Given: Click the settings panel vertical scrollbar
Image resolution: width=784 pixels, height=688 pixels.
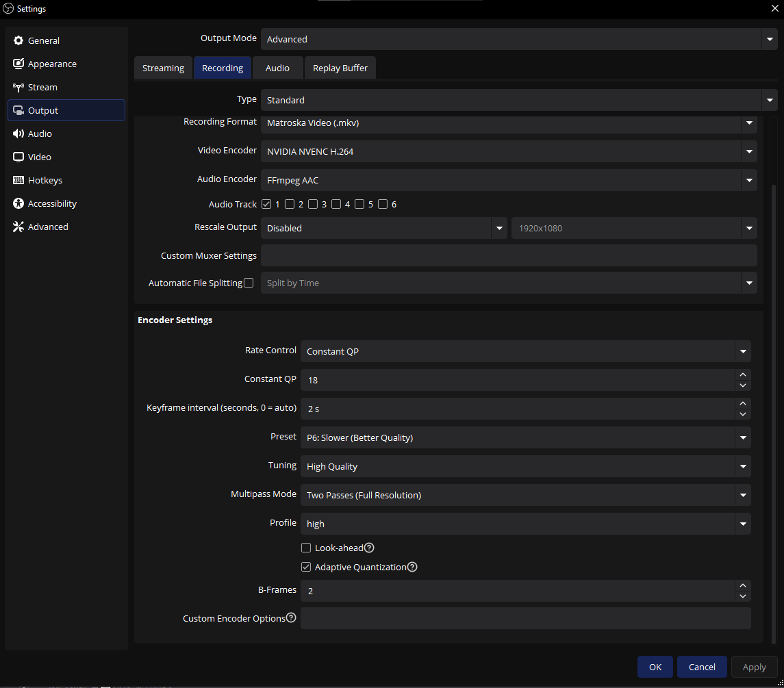Looking at the screenshot, I should pyautogui.click(x=774, y=413).
